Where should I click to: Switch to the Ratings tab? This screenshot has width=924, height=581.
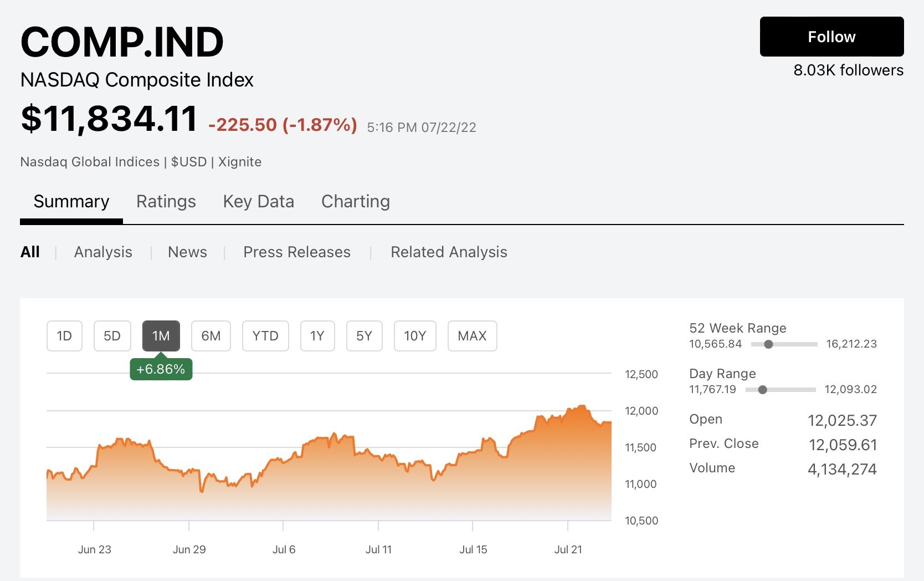pyautogui.click(x=166, y=201)
